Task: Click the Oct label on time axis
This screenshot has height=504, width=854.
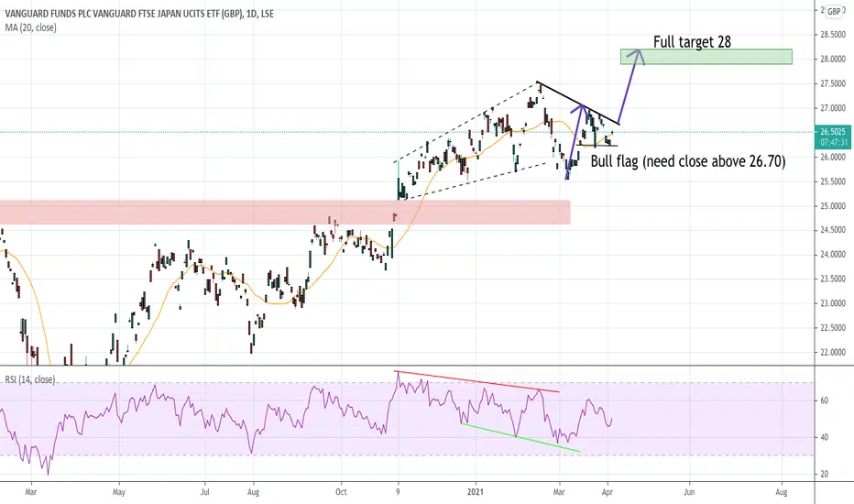Action: (x=341, y=492)
